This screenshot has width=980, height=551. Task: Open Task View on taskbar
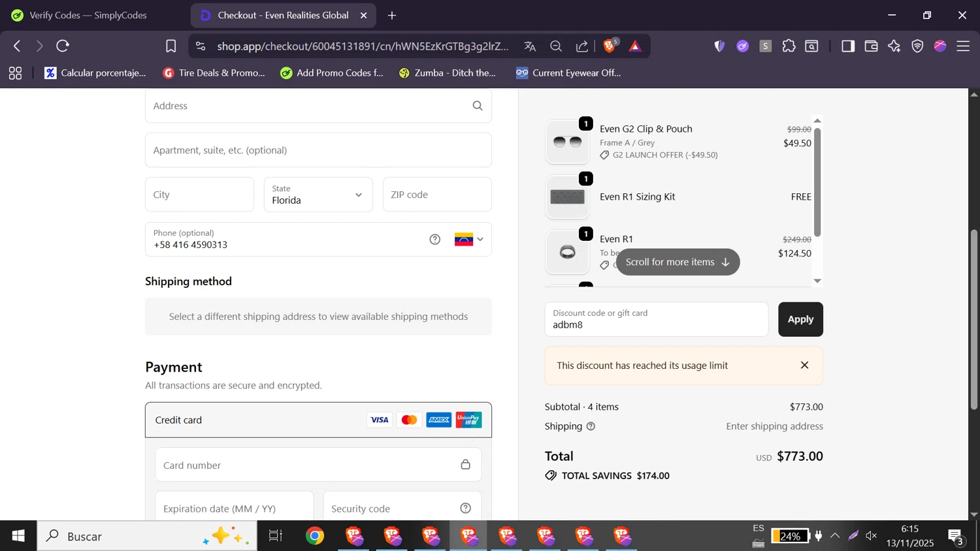coord(276,536)
